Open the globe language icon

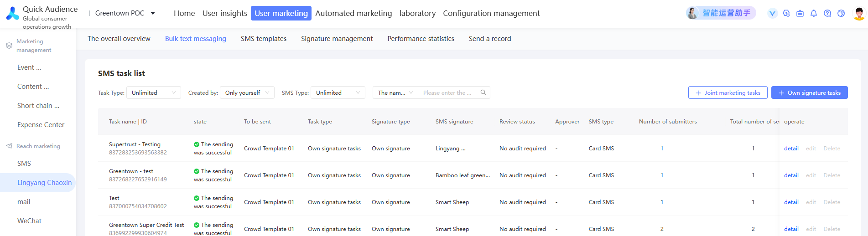(841, 13)
